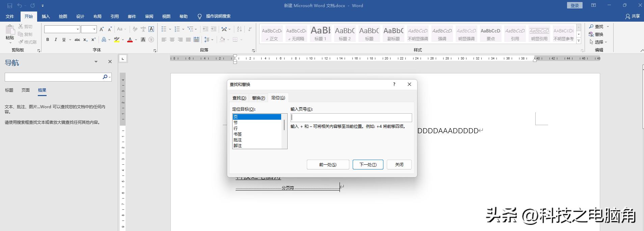Center-align the paragraph
The image size is (644, 231).
[x=172, y=40]
